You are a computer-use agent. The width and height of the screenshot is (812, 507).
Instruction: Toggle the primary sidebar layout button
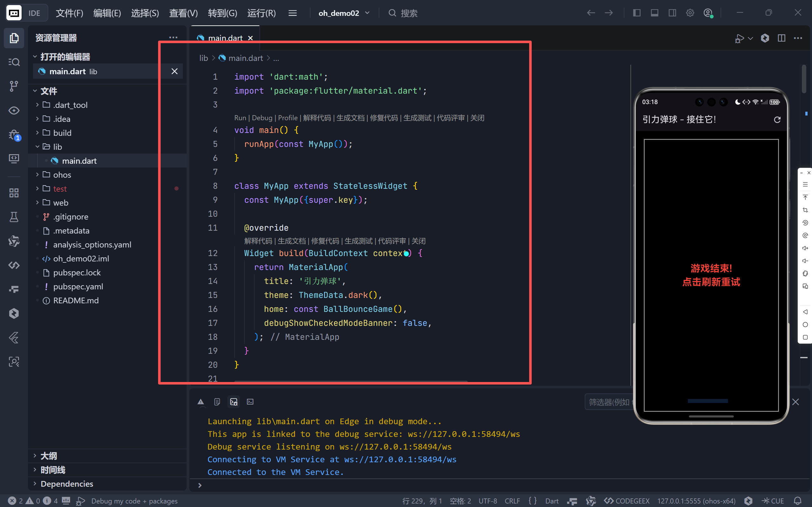[636, 13]
